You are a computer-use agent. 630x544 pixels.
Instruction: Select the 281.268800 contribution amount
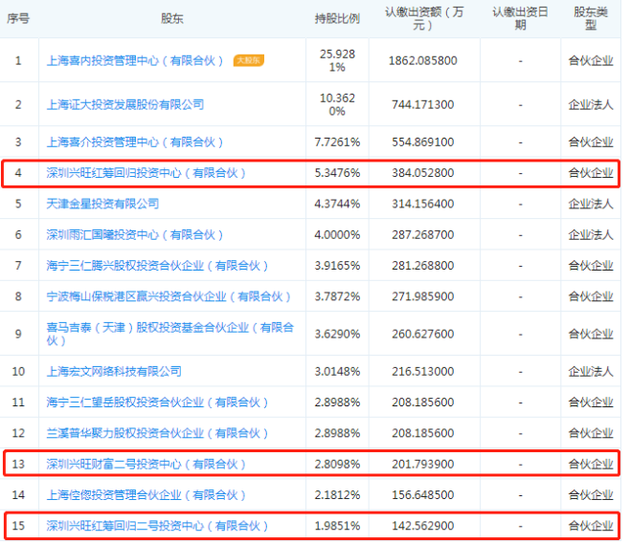pos(423,266)
